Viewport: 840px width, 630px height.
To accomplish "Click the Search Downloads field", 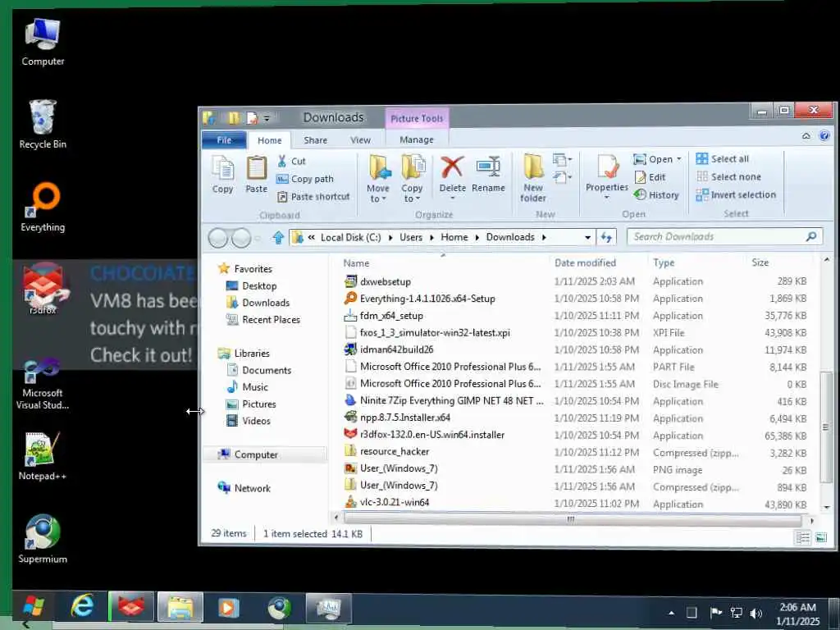I will 724,237.
